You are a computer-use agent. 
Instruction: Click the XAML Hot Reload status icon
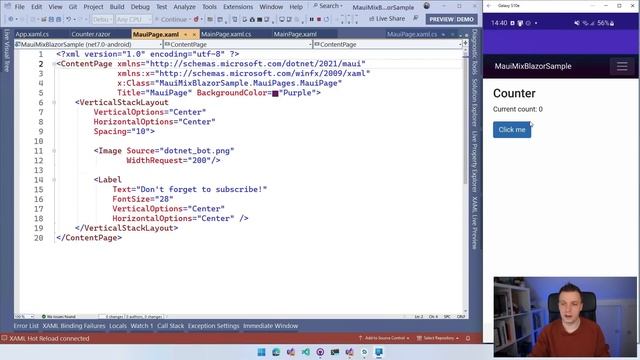tap(4, 338)
